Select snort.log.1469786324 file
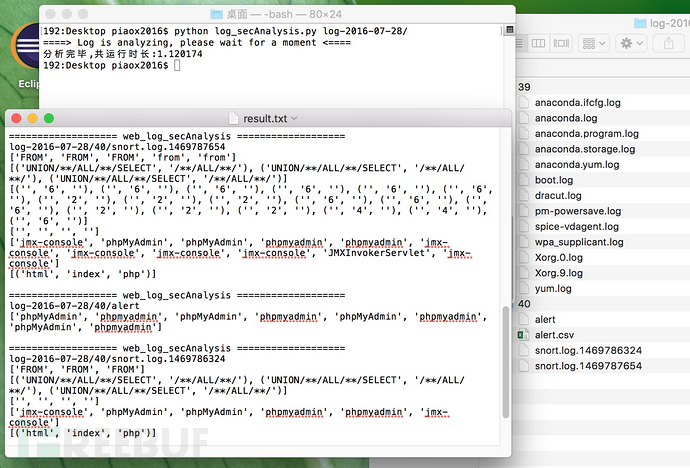Screen dimensions: 690x468 point(588,350)
